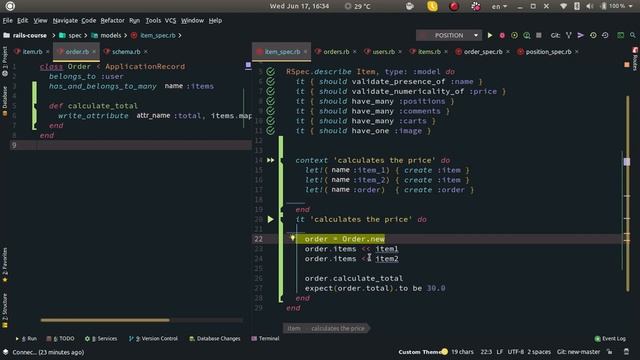The height and width of the screenshot is (360, 640).
Task: Open the en keyboard language indicator
Action: (x=499, y=7)
